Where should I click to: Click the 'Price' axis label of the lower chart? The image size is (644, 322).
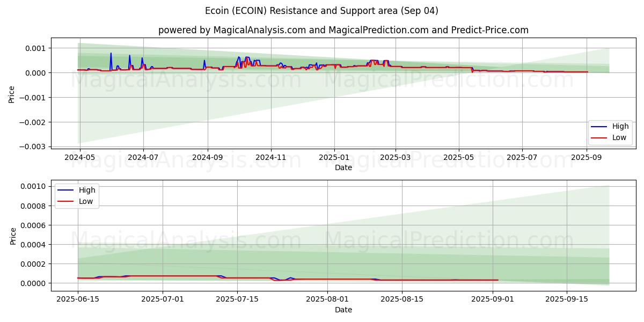tap(13, 236)
